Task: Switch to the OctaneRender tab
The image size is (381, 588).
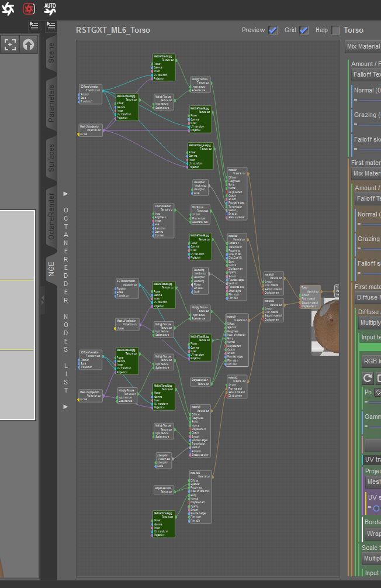Action: (51, 216)
